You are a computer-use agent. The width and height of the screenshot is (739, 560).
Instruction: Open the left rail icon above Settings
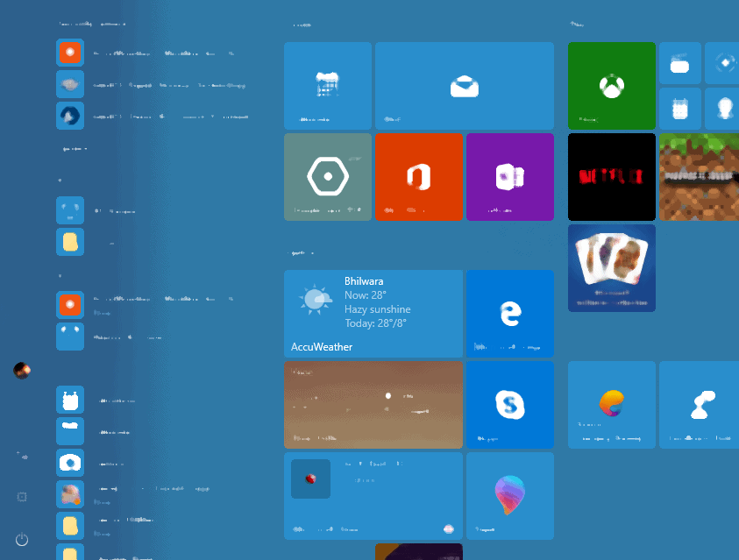[x=22, y=456]
